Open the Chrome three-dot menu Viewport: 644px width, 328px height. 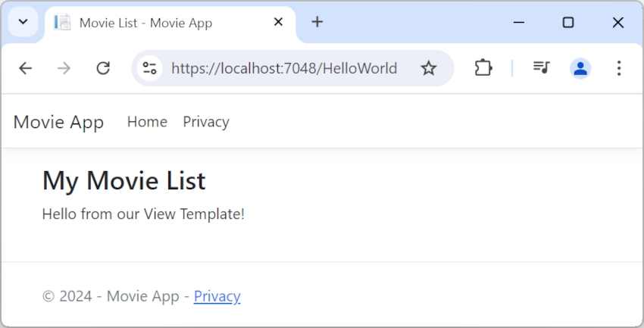pyautogui.click(x=619, y=68)
